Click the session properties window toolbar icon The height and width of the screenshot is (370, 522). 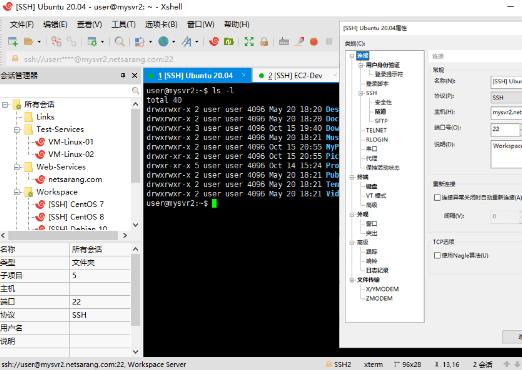92,42
